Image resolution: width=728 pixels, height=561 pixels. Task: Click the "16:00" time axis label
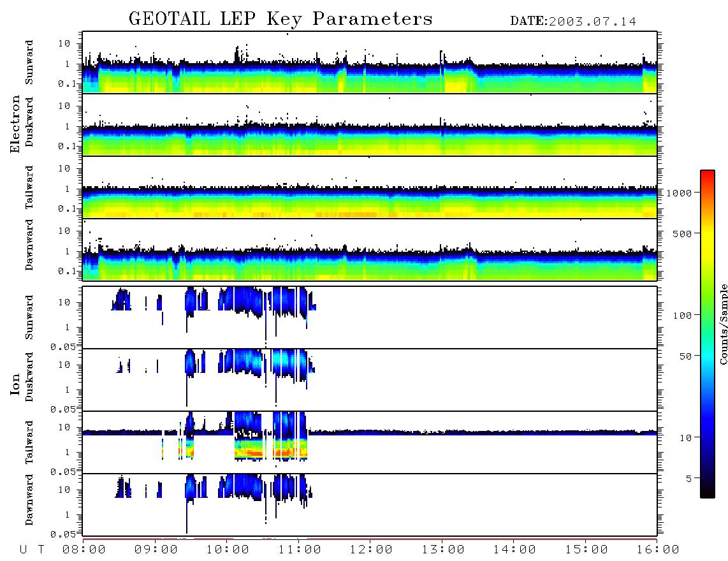coord(658,550)
